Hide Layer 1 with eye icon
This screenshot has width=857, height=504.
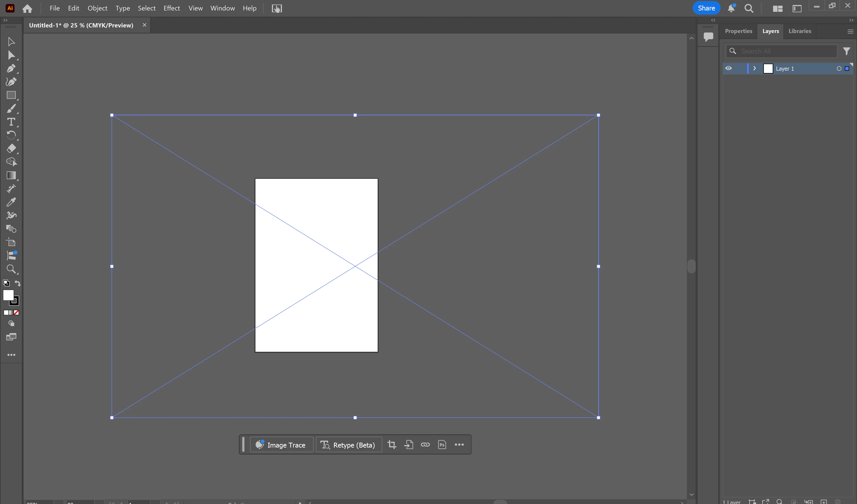tap(728, 68)
